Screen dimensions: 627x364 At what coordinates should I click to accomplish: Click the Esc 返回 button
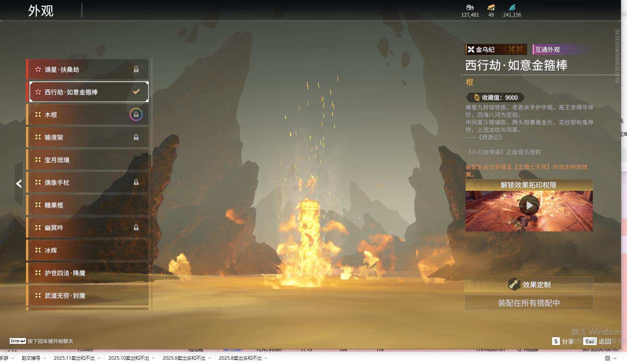598,341
